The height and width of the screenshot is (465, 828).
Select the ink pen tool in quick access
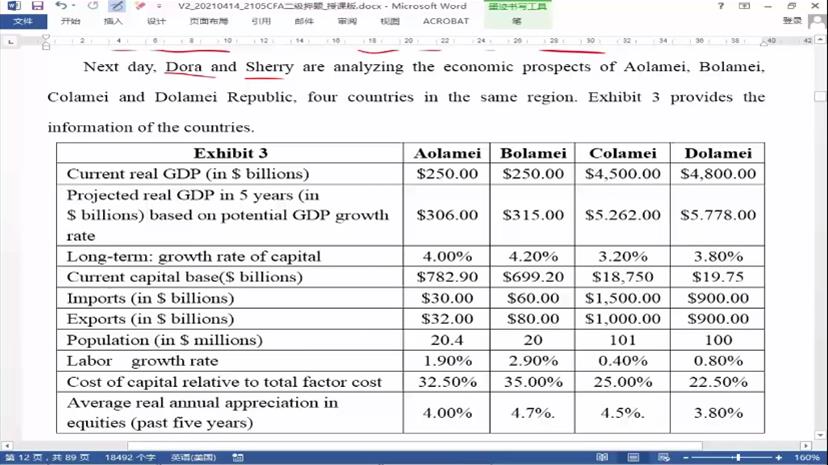pyautogui.click(x=117, y=6)
